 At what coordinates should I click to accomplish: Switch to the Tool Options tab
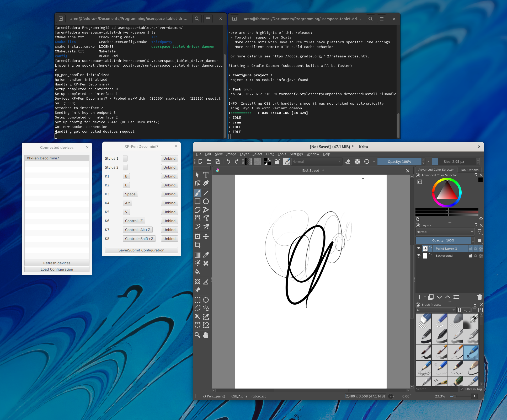(x=469, y=170)
